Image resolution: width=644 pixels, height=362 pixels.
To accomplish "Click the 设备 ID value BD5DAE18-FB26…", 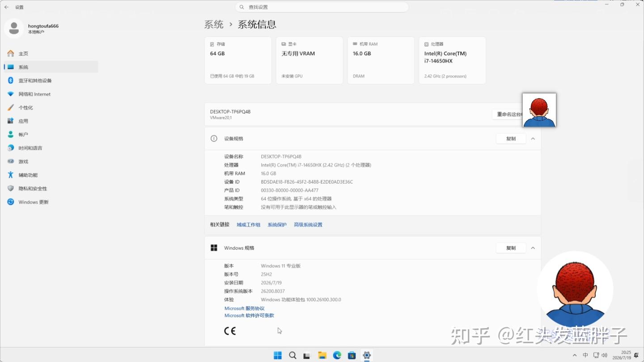I will 307,182.
